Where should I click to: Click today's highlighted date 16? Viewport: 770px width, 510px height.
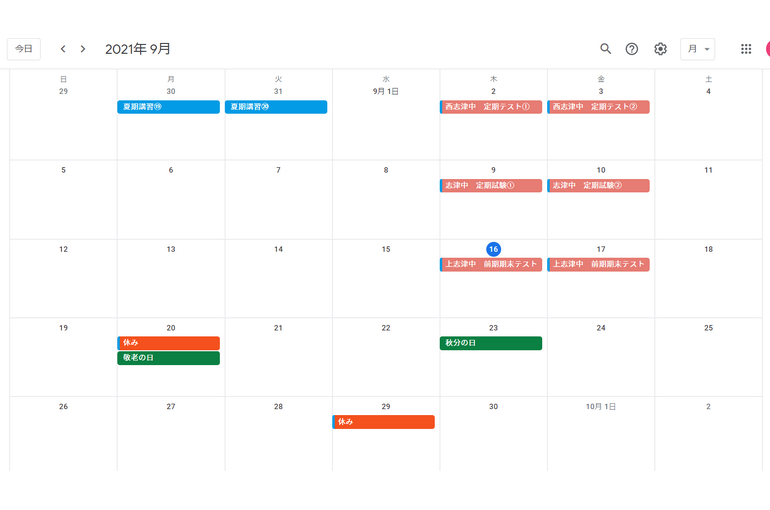[493, 249]
